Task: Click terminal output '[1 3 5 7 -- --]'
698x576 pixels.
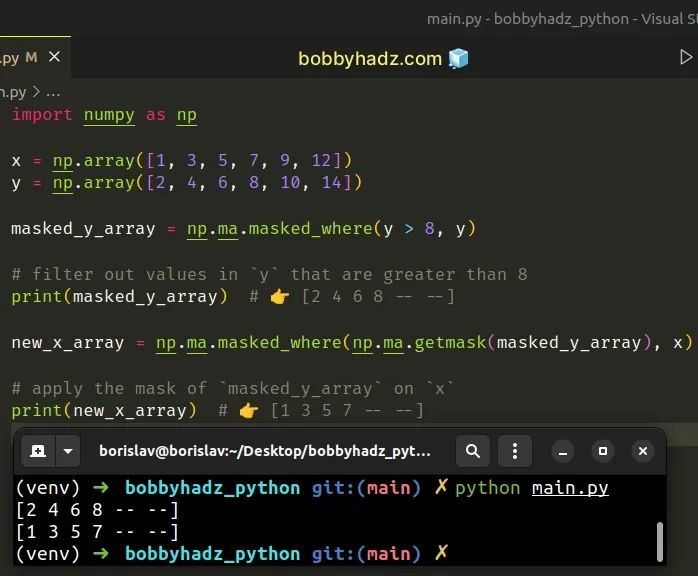Action: point(97,532)
